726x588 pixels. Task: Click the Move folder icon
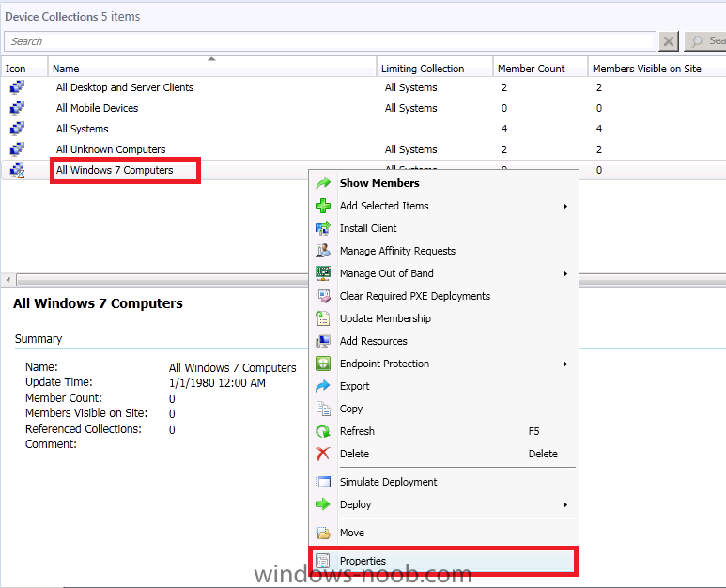[x=323, y=533]
